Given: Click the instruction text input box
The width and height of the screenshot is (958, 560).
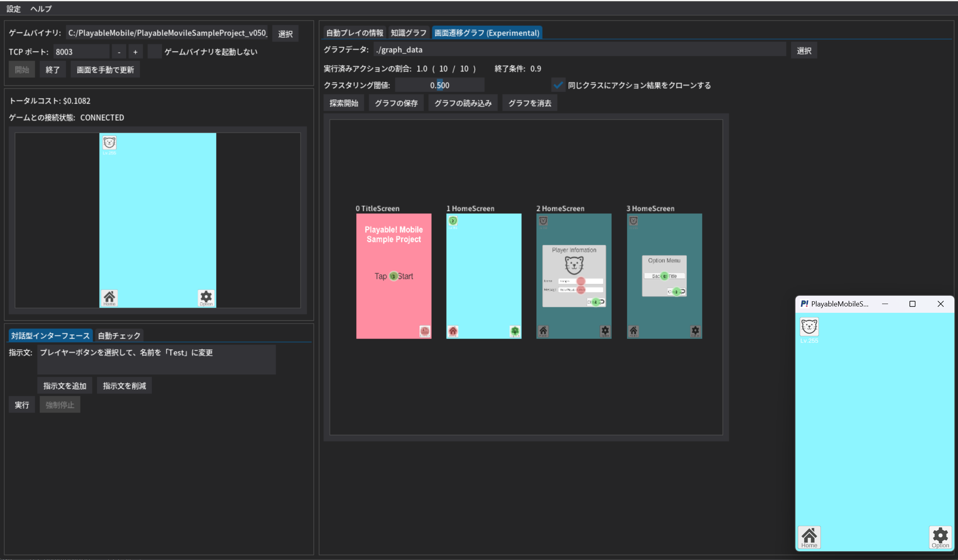Looking at the screenshot, I should (x=157, y=359).
